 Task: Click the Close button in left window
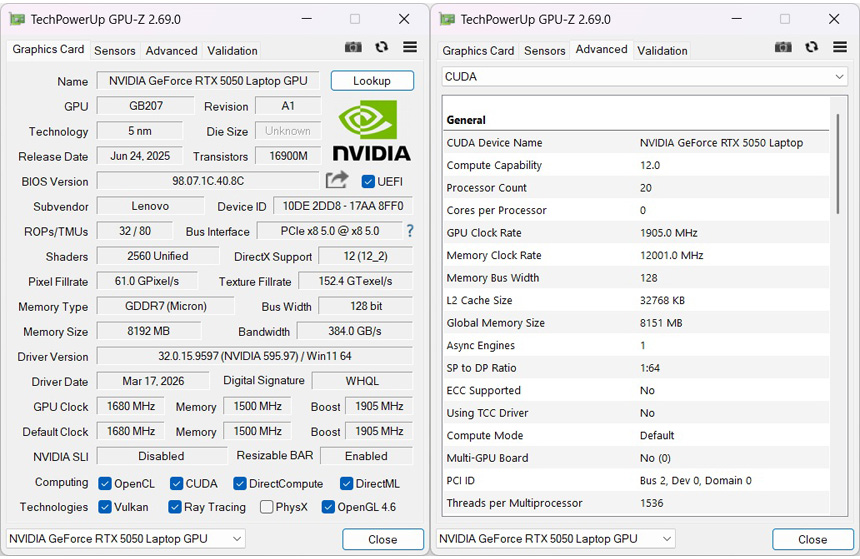click(x=382, y=539)
